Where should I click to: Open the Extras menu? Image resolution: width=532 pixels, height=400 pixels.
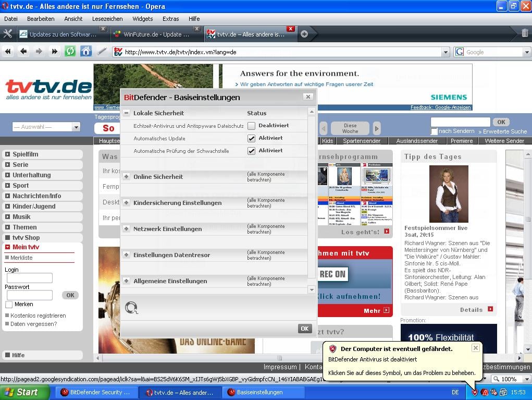(171, 19)
